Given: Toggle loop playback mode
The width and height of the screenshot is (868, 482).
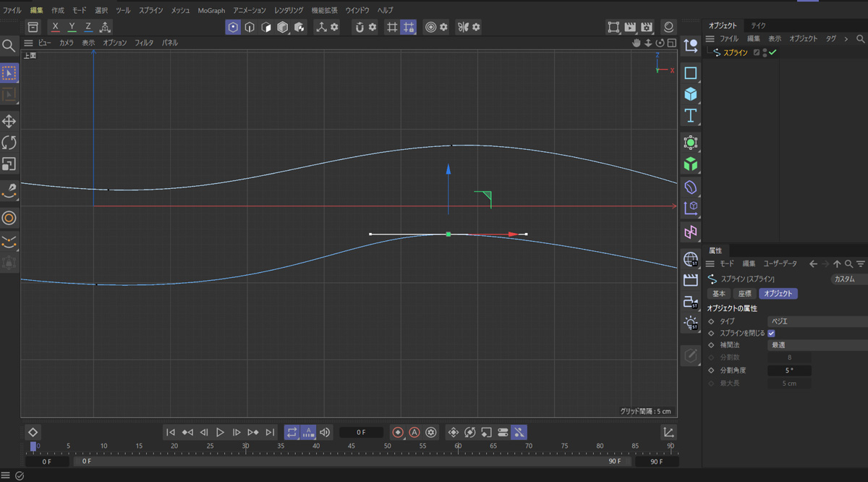Looking at the screenshot, I should pos(292,432).
